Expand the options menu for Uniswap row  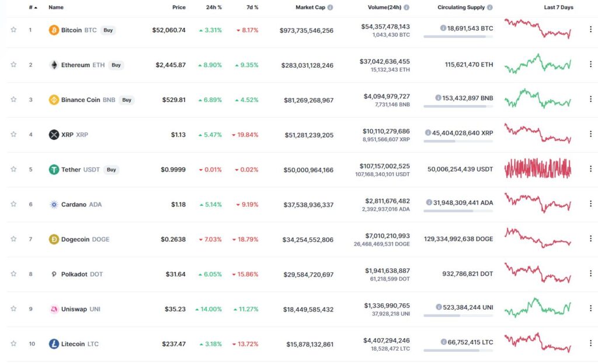pos(590,308)
